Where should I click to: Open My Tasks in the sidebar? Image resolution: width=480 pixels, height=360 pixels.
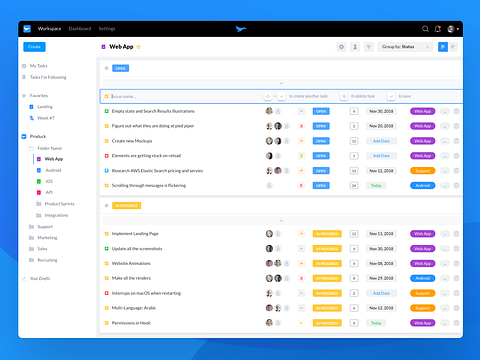[38, 66]
